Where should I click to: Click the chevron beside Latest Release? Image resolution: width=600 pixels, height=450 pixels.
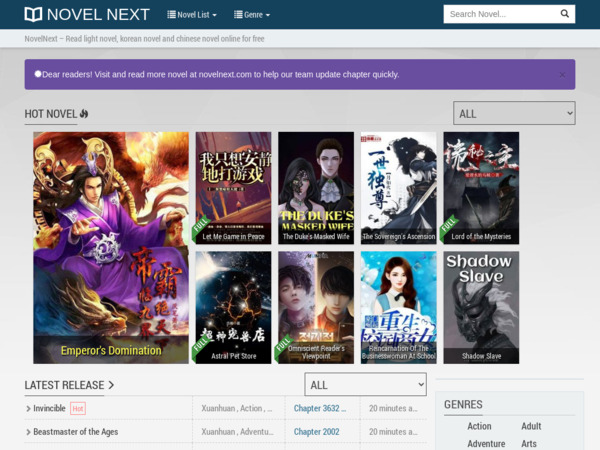pos(111,385)
